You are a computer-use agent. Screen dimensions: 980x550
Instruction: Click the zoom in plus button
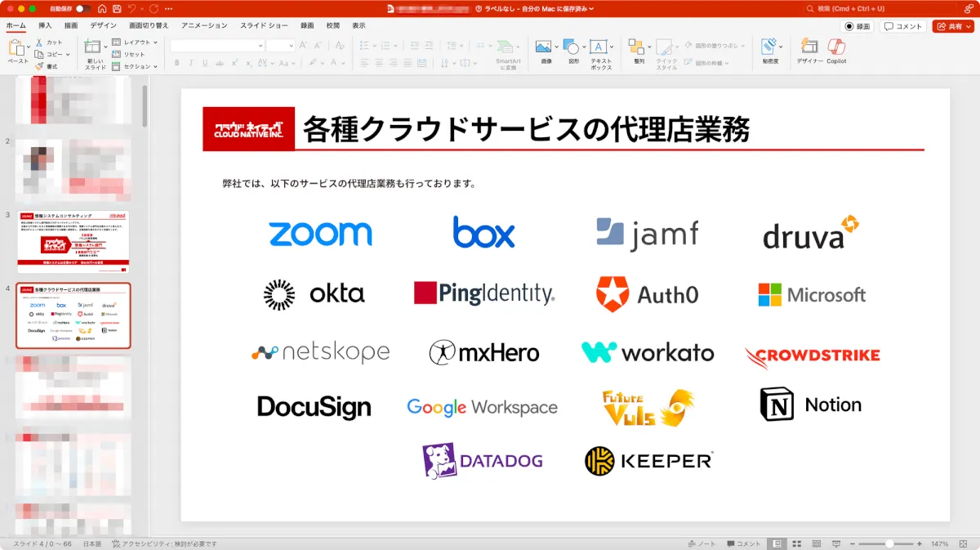point(920,543)
